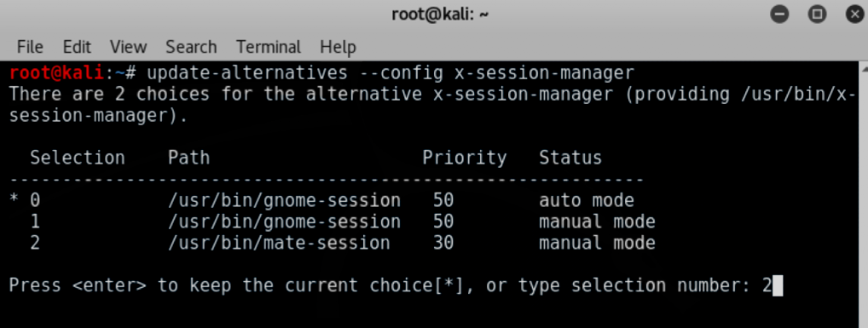
Task: Click the auto mode status text
Action: pyautogui.click(x=587, y=199)
